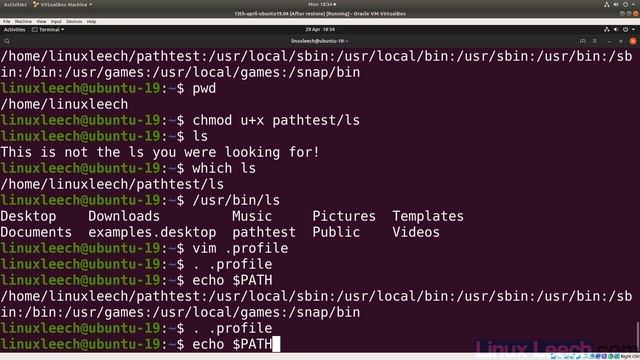The width and height of the screenshot is (640, 360).
Task: Click the new tab icon in terminal header
Action: point(582,41)
